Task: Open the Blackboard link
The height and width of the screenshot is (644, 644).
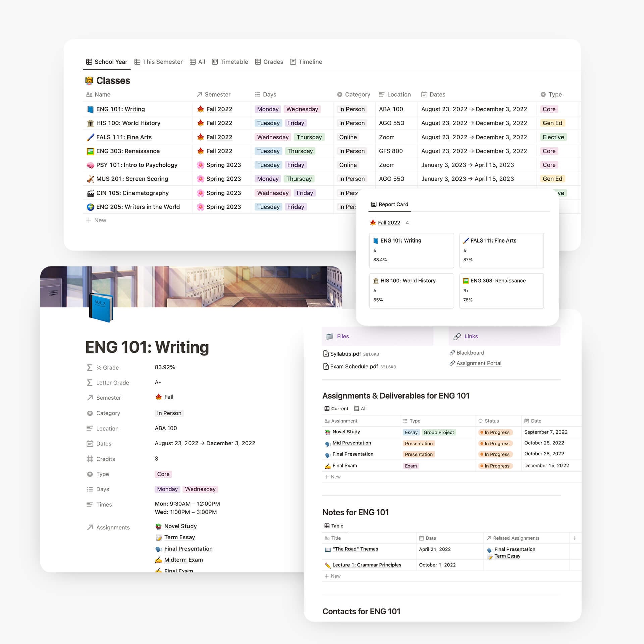Action: [x=470, y=353]
